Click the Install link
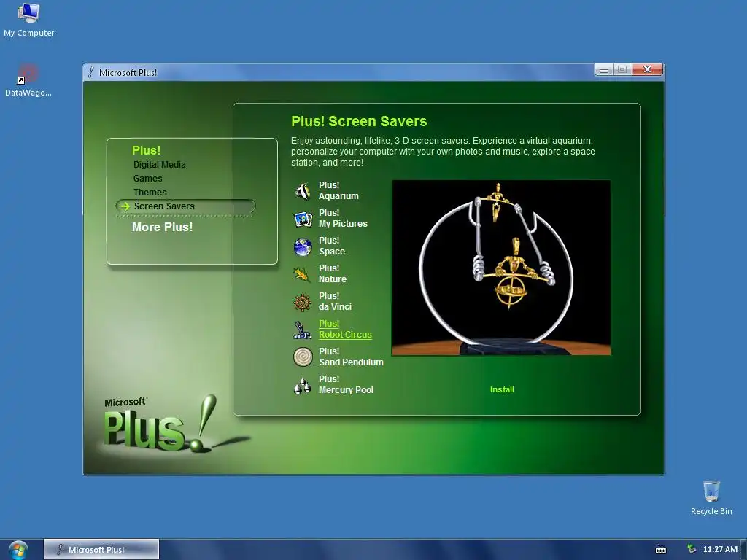The image size is (747, 560). pos(502,389)
